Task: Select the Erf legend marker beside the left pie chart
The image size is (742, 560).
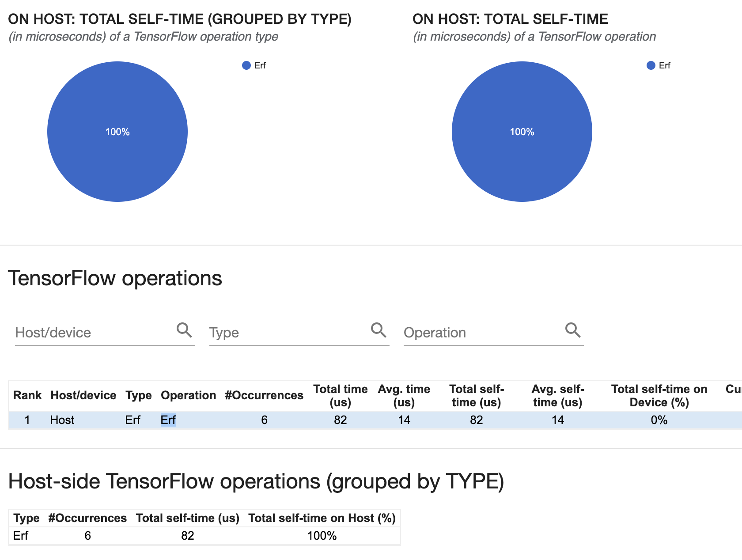Action: (246, 65)
